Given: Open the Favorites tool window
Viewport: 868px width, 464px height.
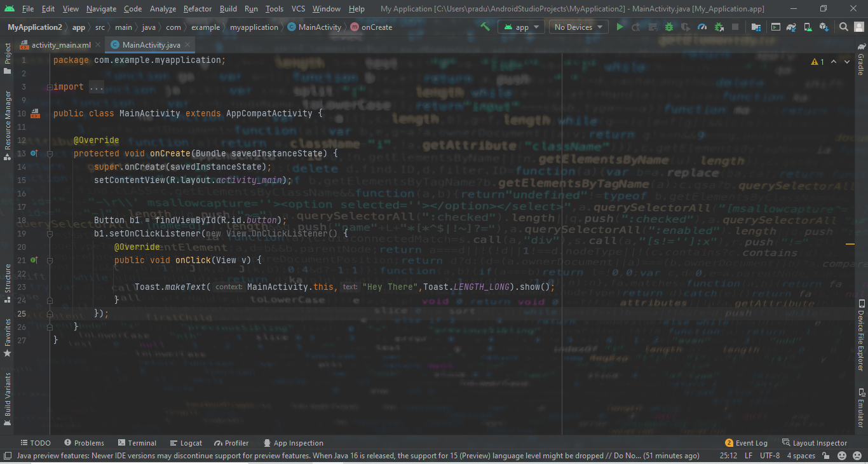Looking at the screenshot, I should 8,338.
